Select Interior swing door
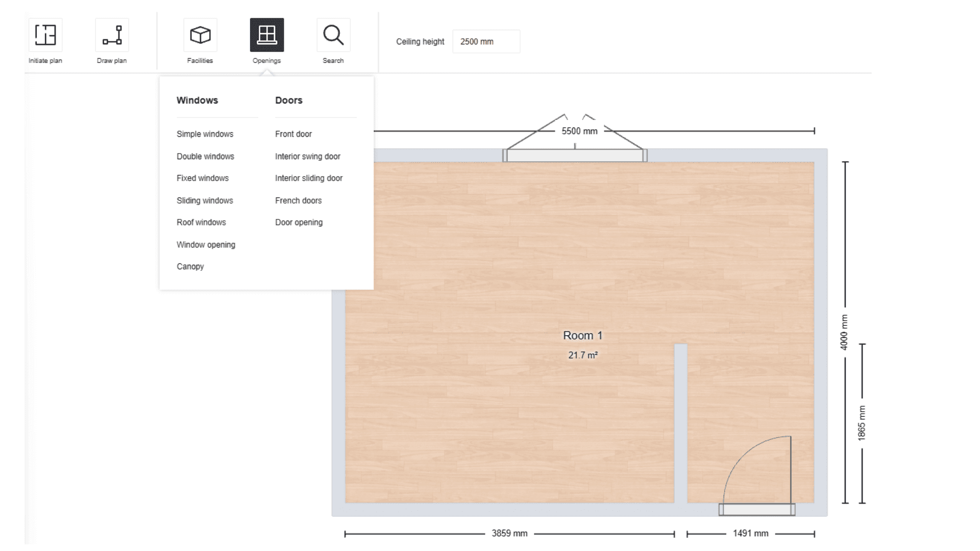Viewport: 980px width, 551px height. [x=308, y=157]
